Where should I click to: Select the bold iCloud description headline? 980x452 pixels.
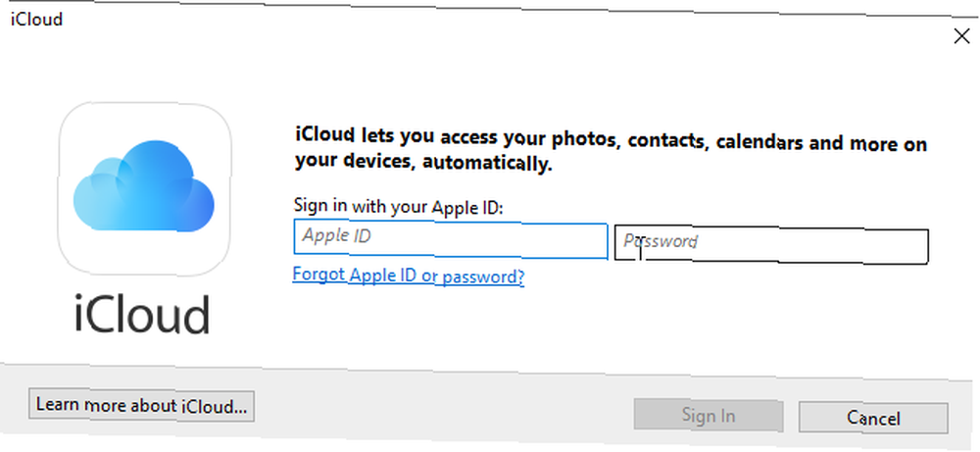point(611,149)
